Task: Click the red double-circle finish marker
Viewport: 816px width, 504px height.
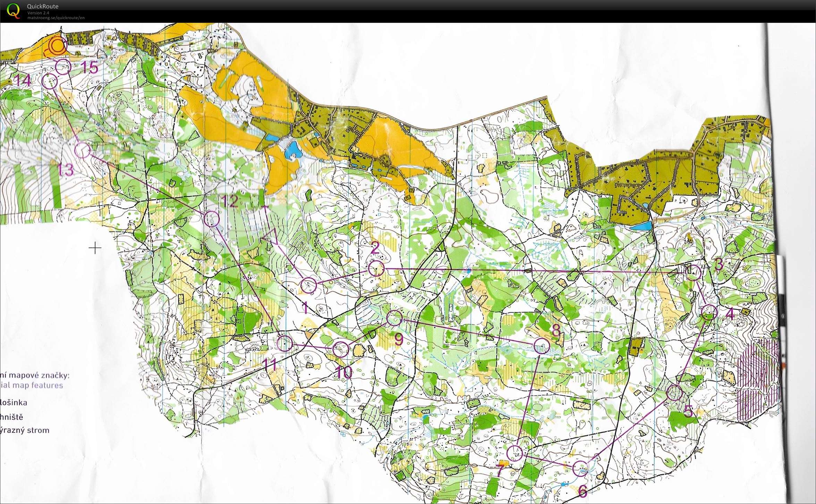Action: [58, 46]
